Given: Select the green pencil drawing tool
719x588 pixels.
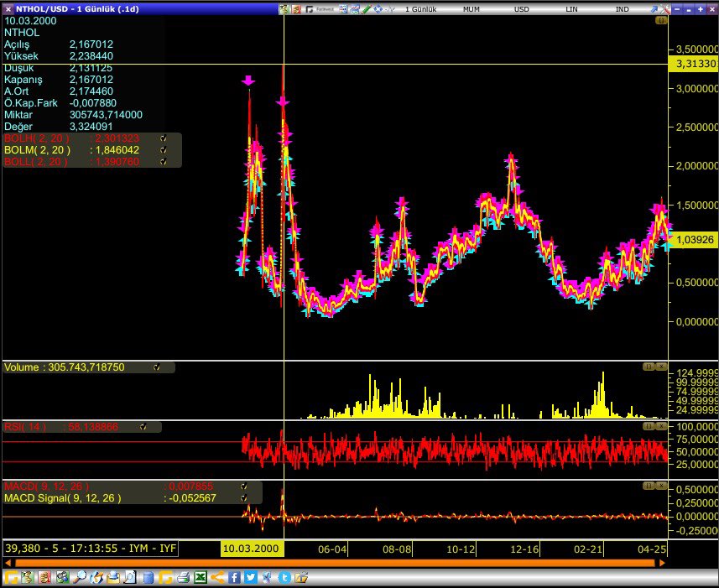Looking at the screenshot, I should click(x=366, y=8).
